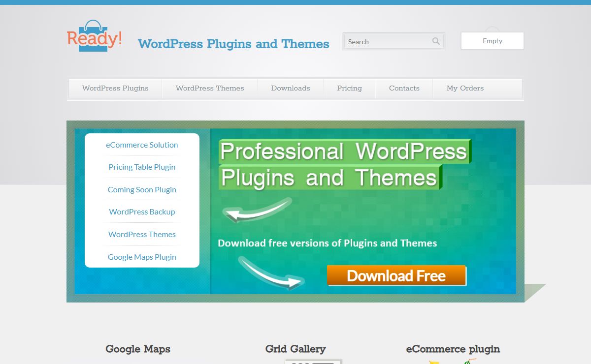Screen dimensions: 591x364
Task: Click inside the Search text field
Action: [x=387, y=42]
